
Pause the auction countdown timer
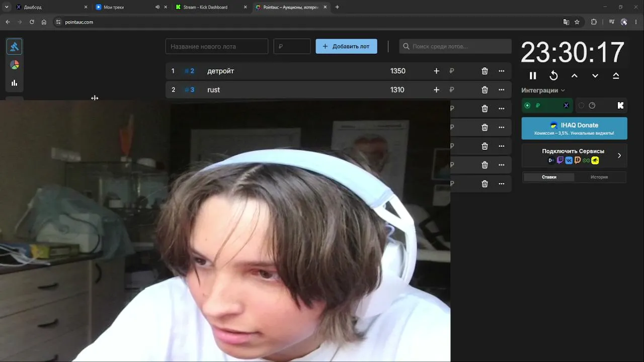pos(533,75)
